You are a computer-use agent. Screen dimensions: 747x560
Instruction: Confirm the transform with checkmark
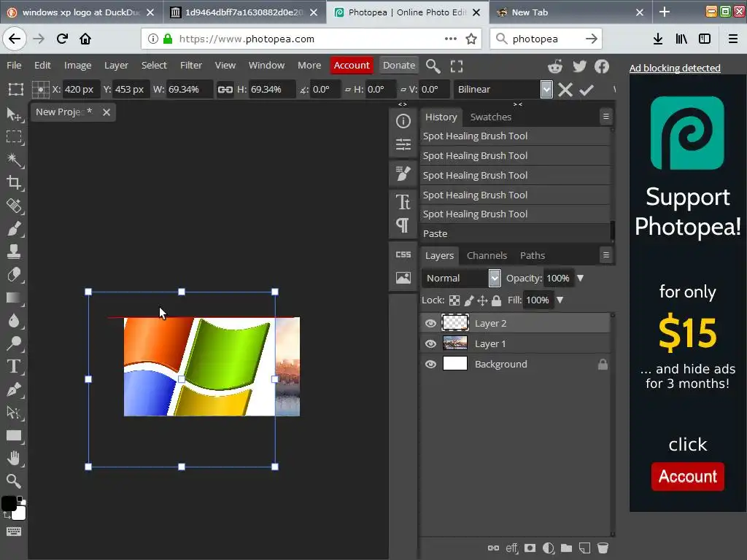point(587,90)
